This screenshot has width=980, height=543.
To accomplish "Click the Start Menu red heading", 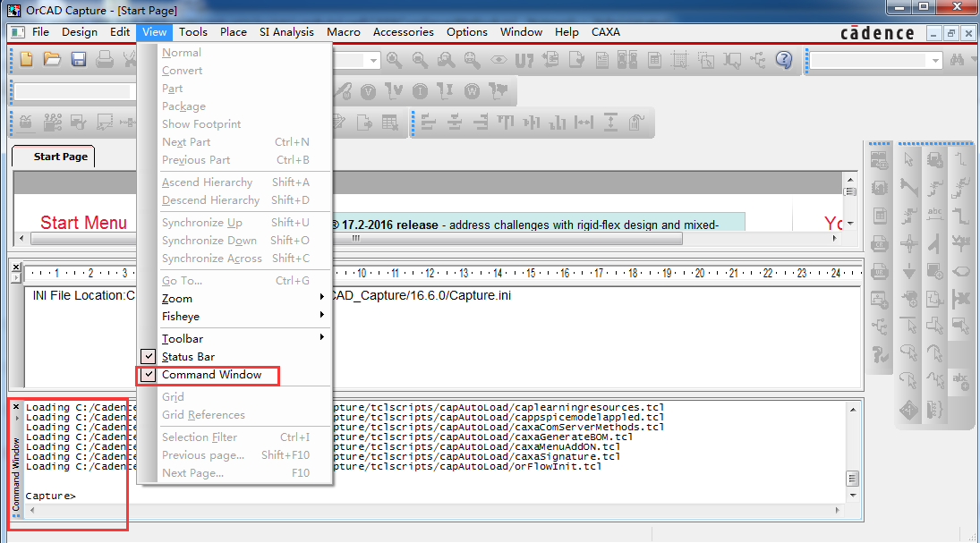I will click(x=83, y=223).
